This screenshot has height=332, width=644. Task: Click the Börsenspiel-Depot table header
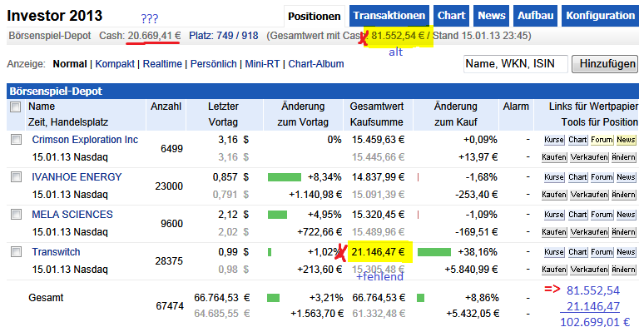pyautogui.click(x=323, y=92)
